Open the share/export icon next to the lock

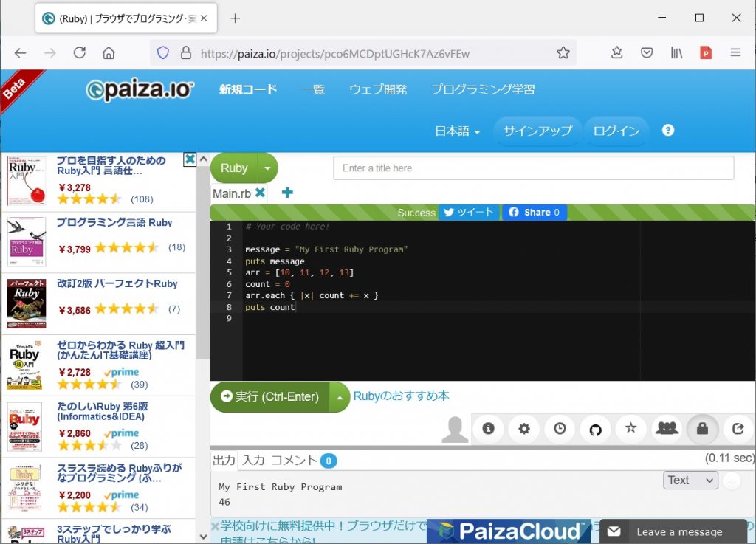(x=737, y=429)
